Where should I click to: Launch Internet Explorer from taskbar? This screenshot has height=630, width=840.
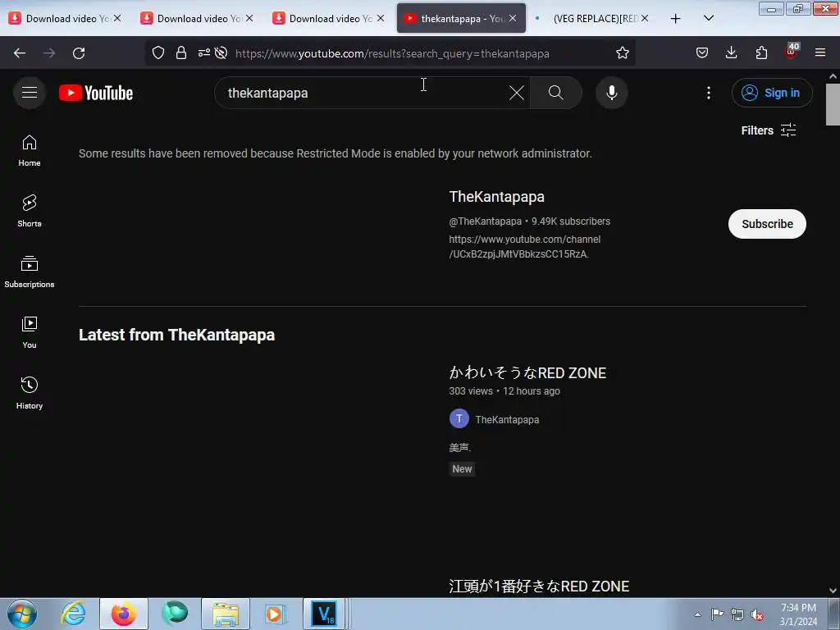tap(73, 614)
